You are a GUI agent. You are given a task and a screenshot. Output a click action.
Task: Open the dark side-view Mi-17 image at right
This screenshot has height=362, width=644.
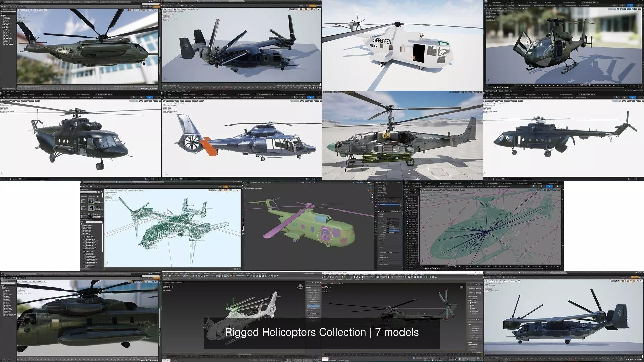pyautogui.click(x=563, y=135)
